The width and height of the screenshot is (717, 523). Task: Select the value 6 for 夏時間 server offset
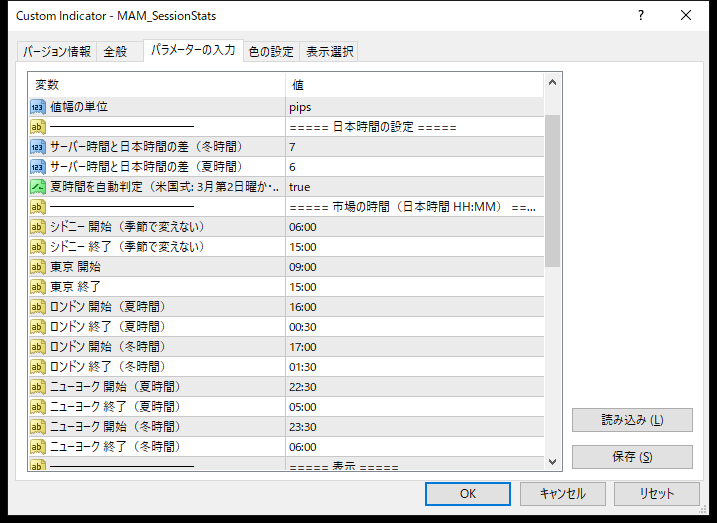tap(415, 167)
